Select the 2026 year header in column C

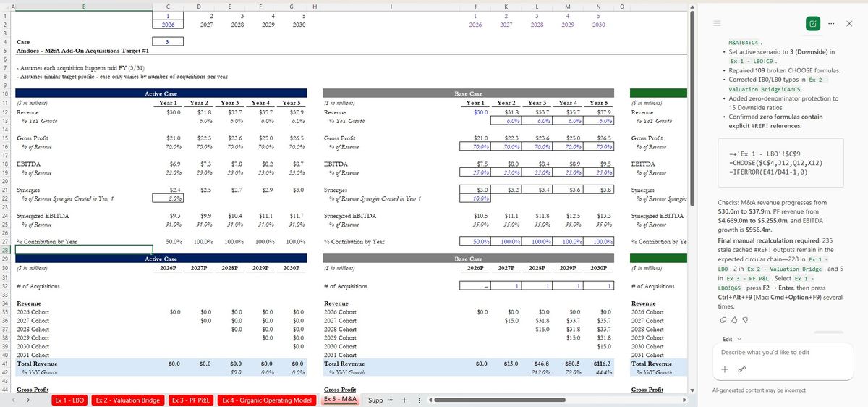pos(168,24)
